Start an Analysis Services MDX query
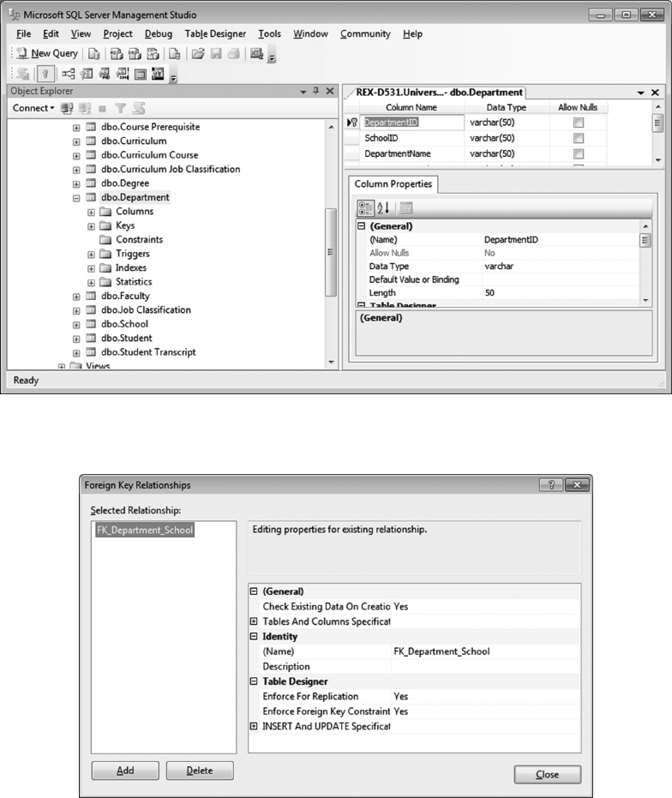The image size is (672, 798). click(117, 53)
